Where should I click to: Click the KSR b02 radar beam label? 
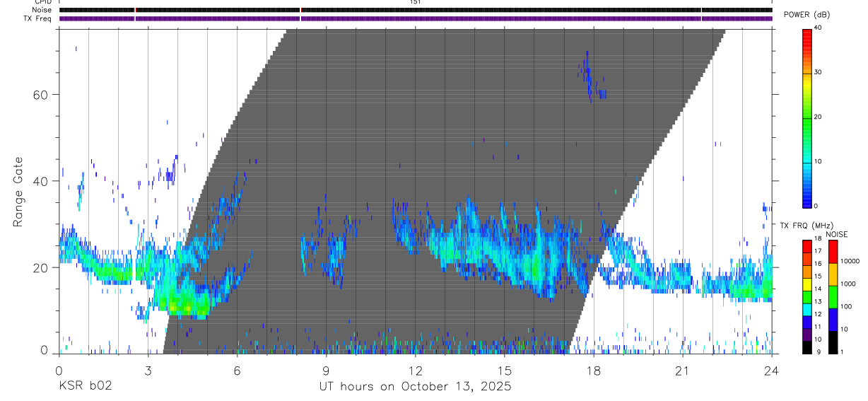(85, 386)
